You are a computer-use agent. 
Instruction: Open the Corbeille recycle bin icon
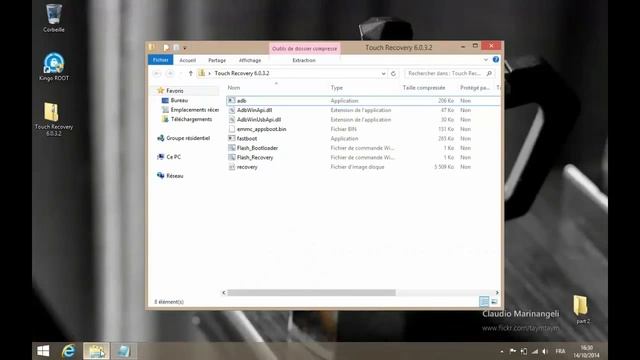click(x=53, y=18)
